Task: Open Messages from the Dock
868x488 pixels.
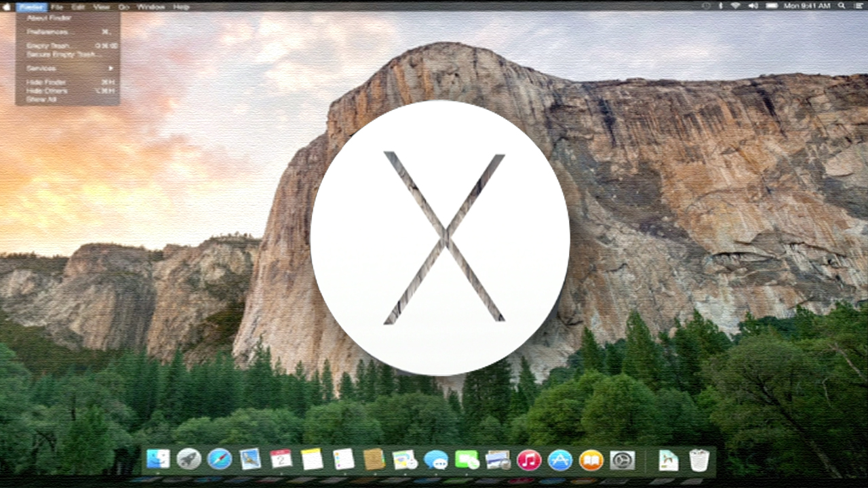Action: pos(435,460)
